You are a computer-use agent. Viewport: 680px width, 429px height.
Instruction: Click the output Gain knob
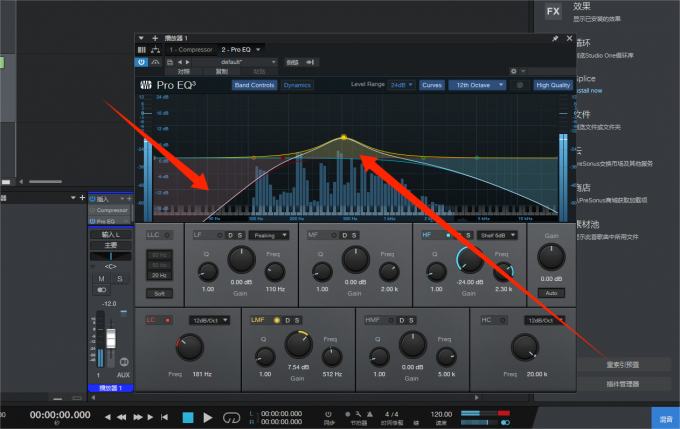point(551,257)
